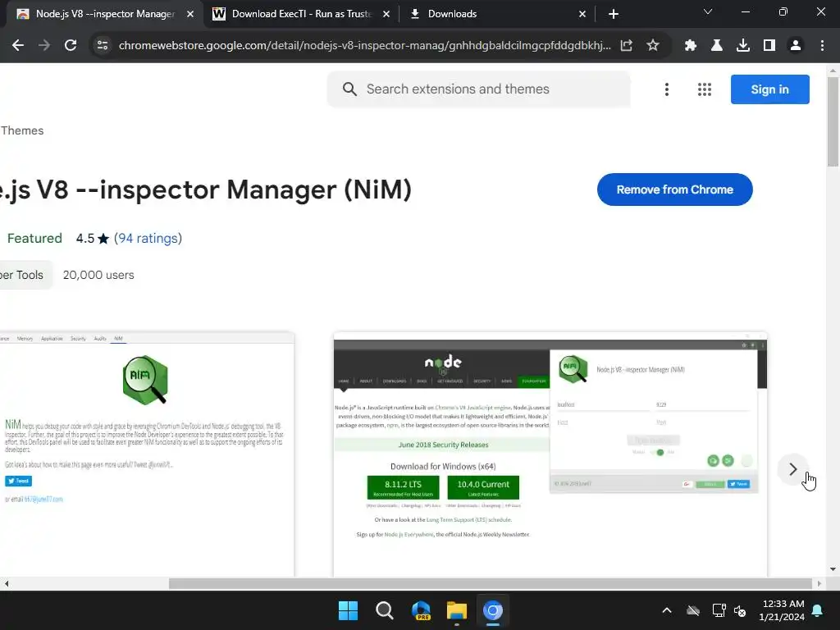The height and width of the screenshot is (630, 840).
Task: Click the search magnifier icon in the store
Action: [349, 89]
